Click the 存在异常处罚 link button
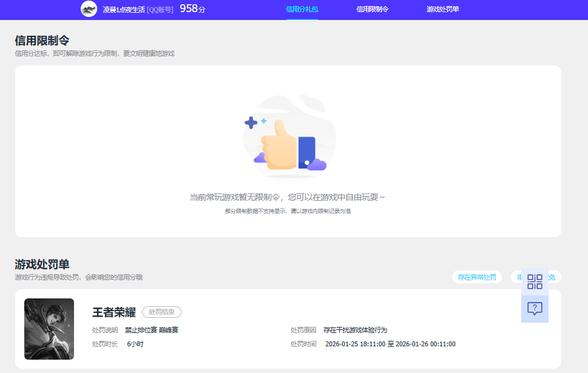Viewport: 588px width, 373px height. tap(477, 277)
